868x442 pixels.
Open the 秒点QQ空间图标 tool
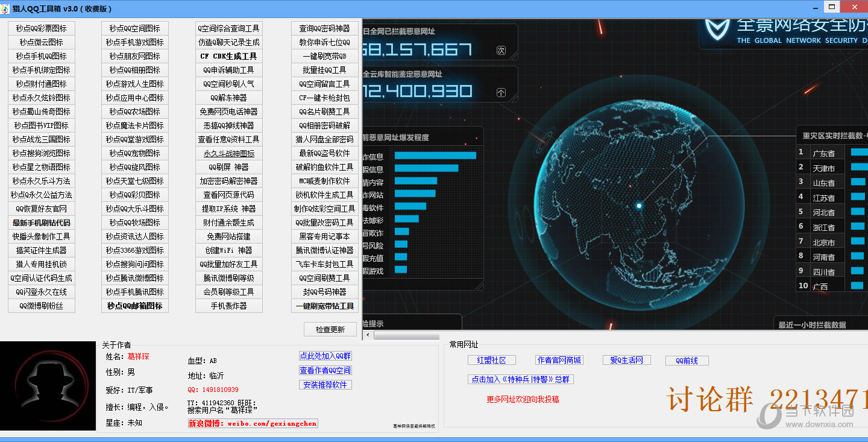pyautogui.click(x=135, y=28)
